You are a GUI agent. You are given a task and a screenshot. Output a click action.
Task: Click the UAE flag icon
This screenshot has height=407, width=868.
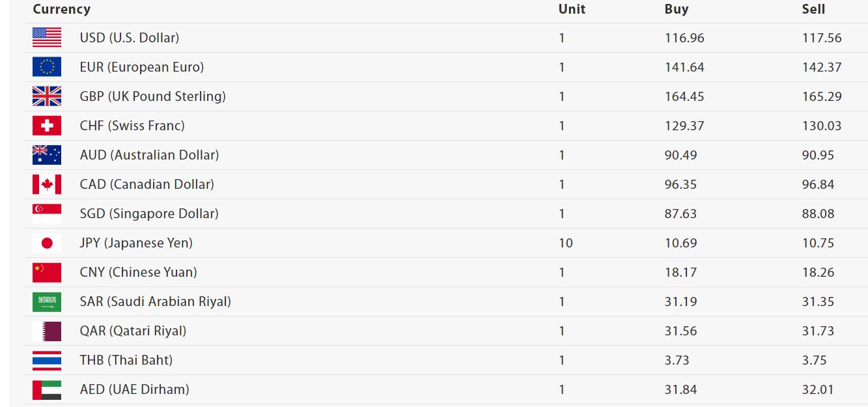pyautogui.click(x=47, y=389)
